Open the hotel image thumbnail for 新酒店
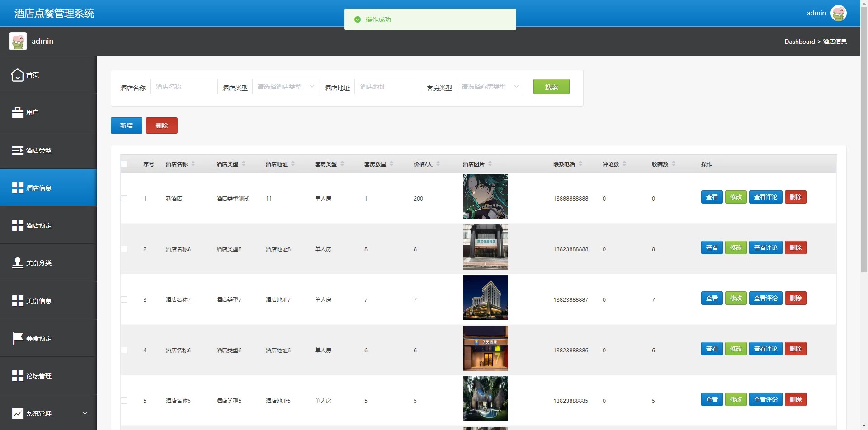The height and width of the screenshot is (430, 868). click(486, 196)
